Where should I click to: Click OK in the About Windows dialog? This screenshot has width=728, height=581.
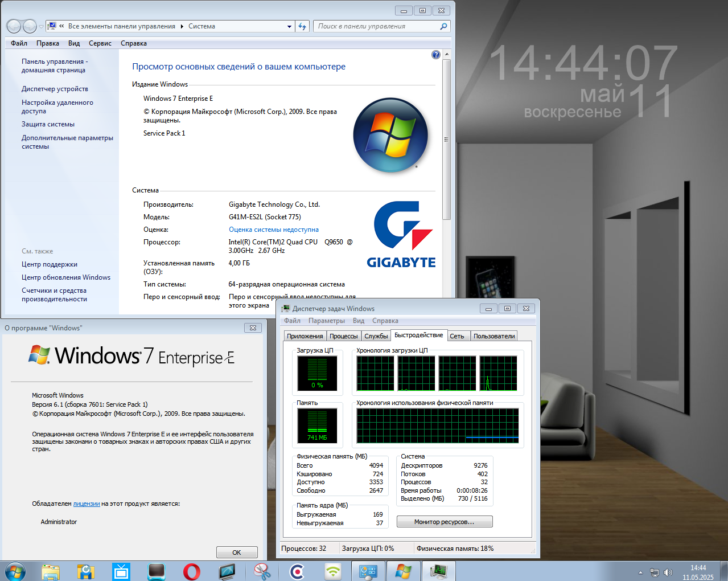[237, 553]
